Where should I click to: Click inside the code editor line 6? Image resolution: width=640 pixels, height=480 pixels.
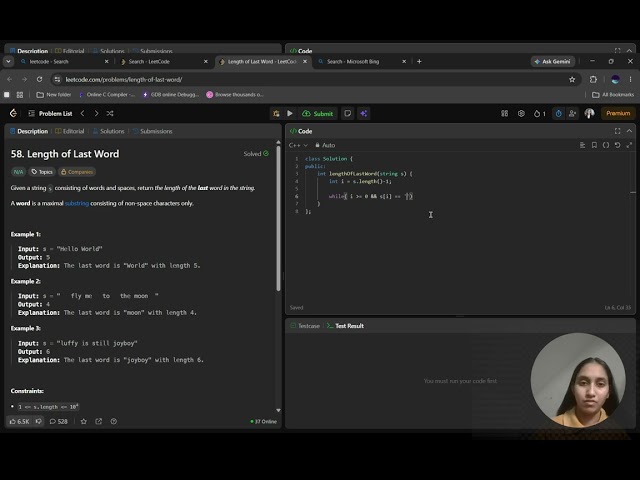tap(371, 196)
